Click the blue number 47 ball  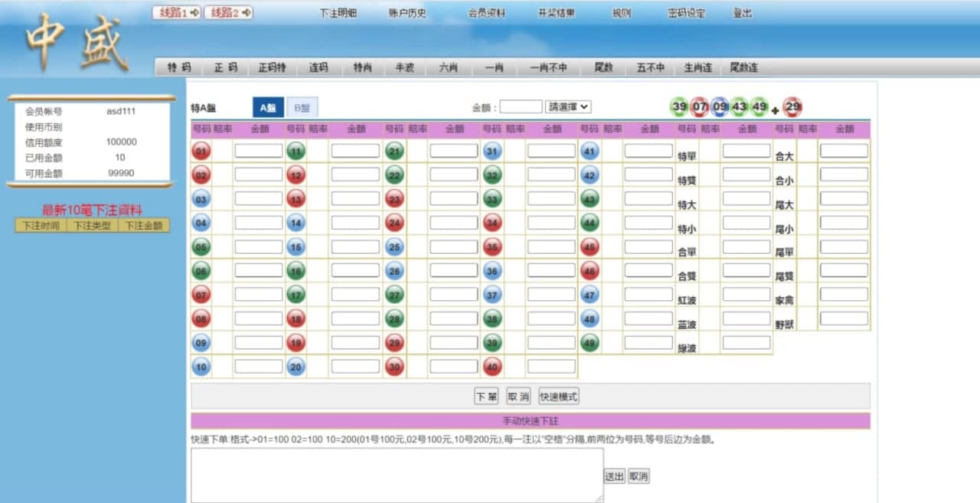point(590,295)
